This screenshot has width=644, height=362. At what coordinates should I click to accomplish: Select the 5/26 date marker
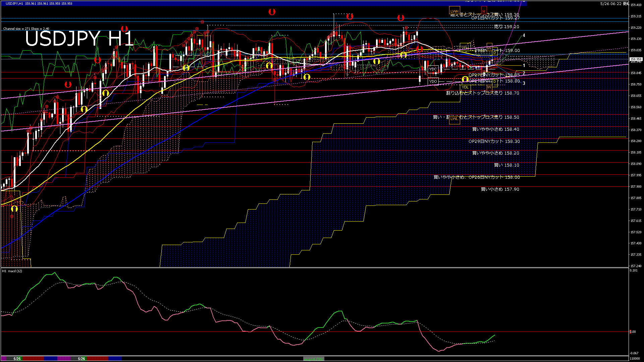(x=82, y=359)
